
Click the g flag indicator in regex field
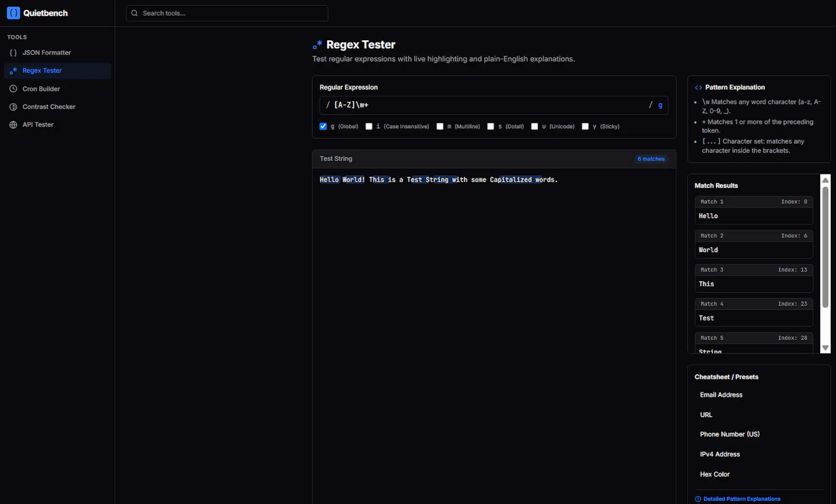660,105
